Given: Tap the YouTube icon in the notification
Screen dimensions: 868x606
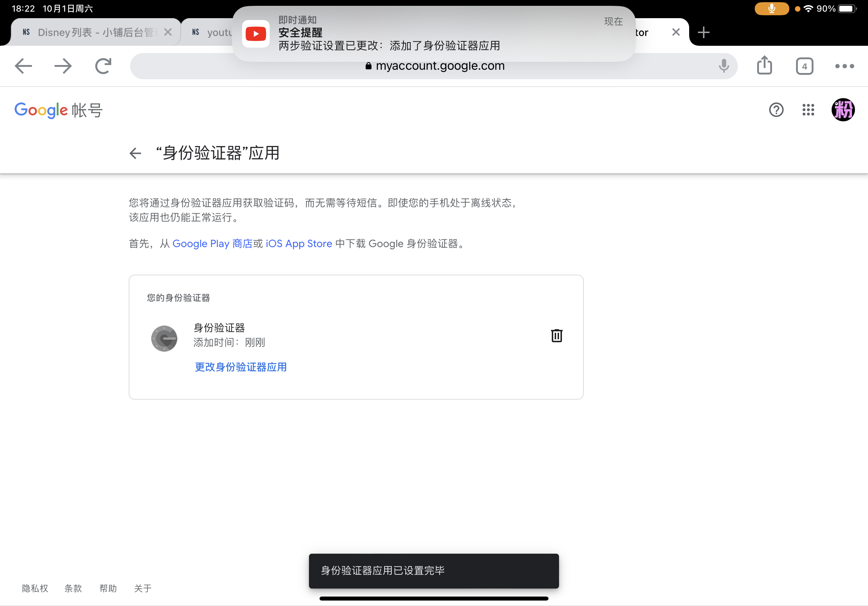Looking at the screenshot, I should 256,33.
